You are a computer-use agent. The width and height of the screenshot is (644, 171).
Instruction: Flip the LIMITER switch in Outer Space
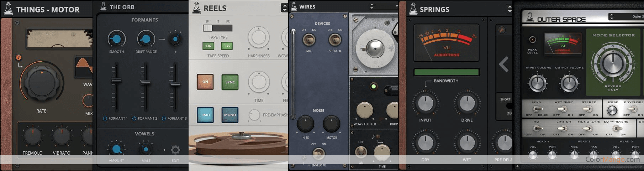coord(563,129)
